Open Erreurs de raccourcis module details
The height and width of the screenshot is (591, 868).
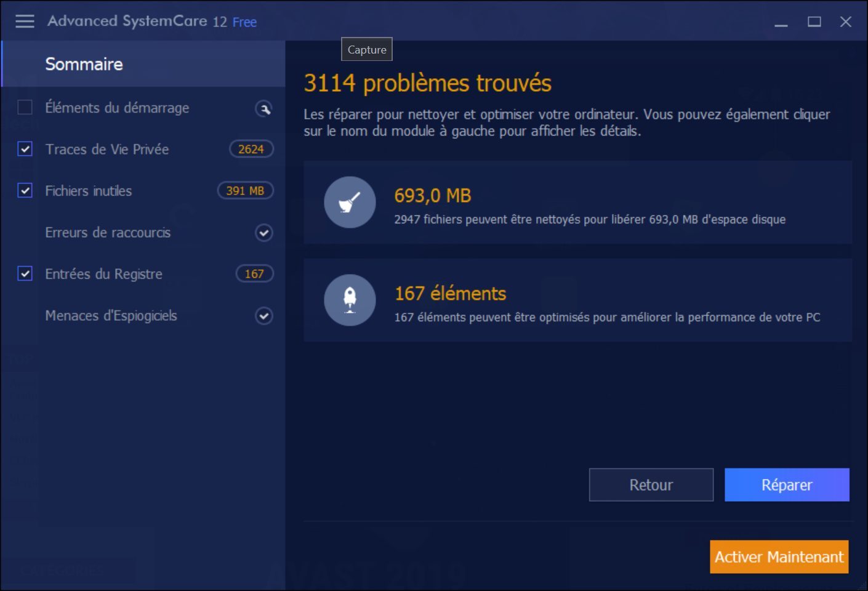click(x=108, y=233)
